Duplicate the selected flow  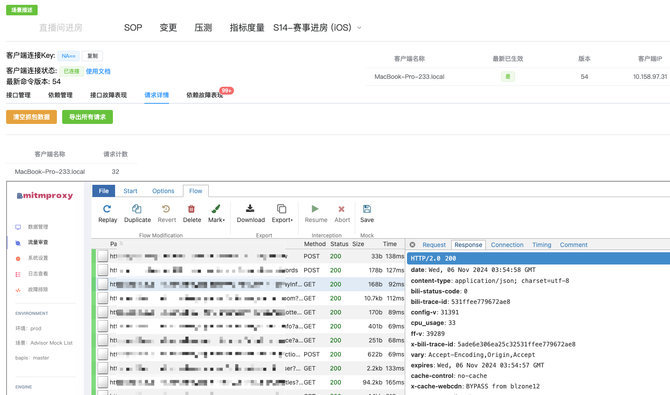coord(137,209)
